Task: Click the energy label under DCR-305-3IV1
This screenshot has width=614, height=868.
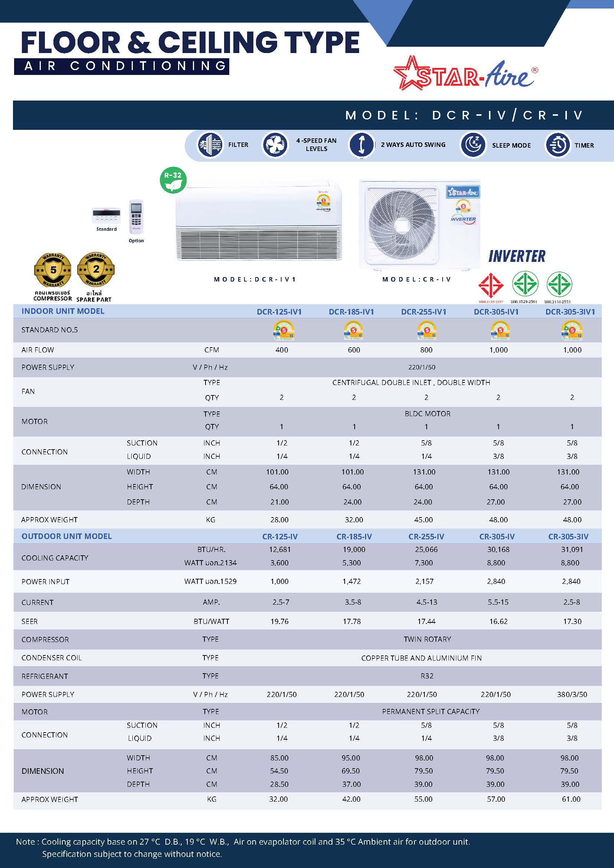Action: [572, 331]
